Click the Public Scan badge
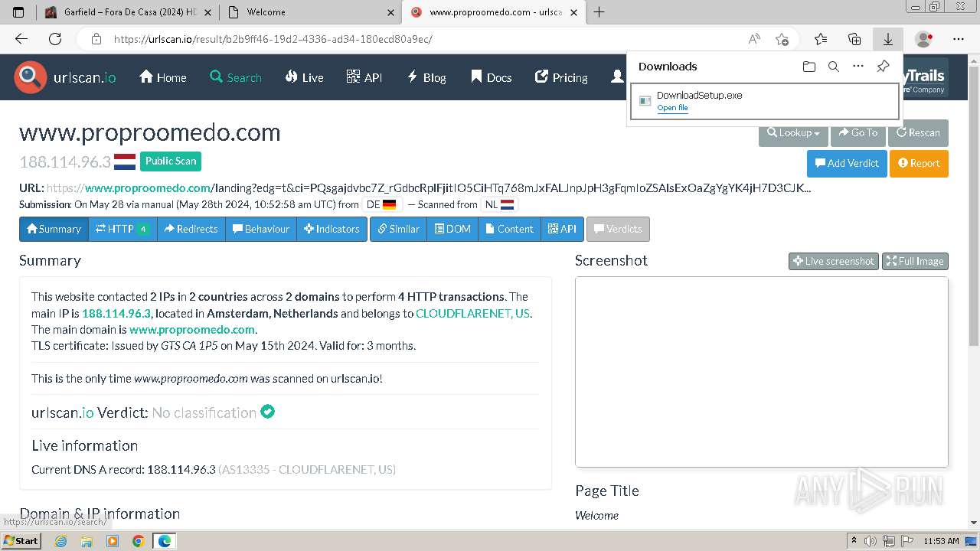The image size is (980, 551). click(x=171, y=161)
